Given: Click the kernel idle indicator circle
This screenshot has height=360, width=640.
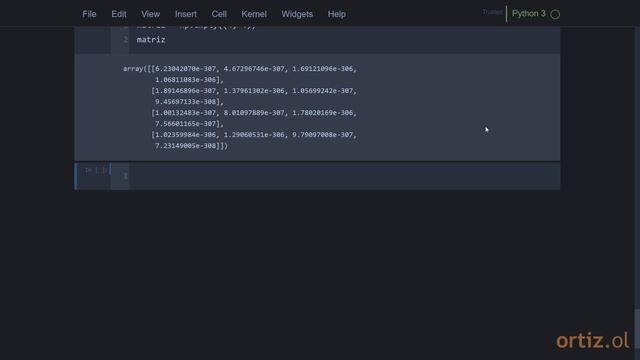Looking at the screenshot, I should [555, 14].
